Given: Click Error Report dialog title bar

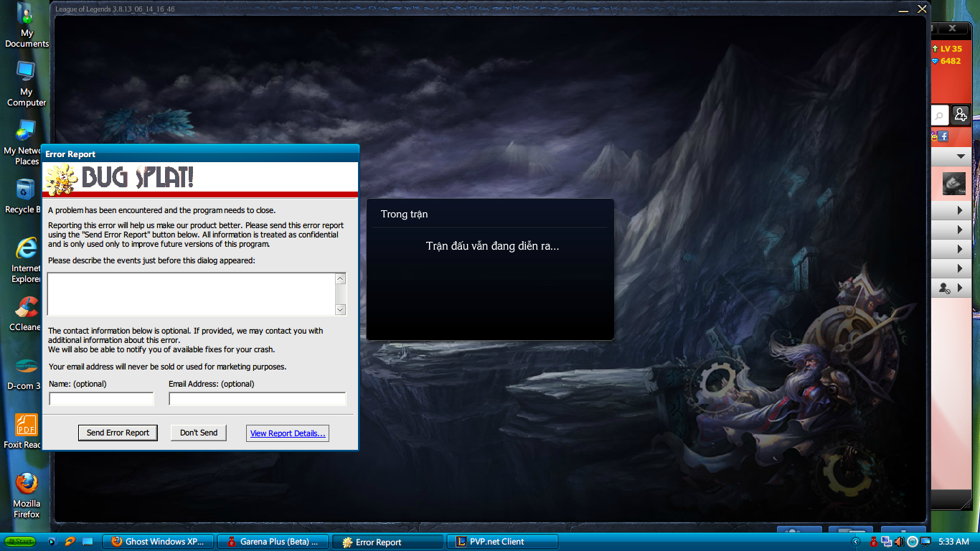Looking at the screenshot, I should tap(200, 154).
